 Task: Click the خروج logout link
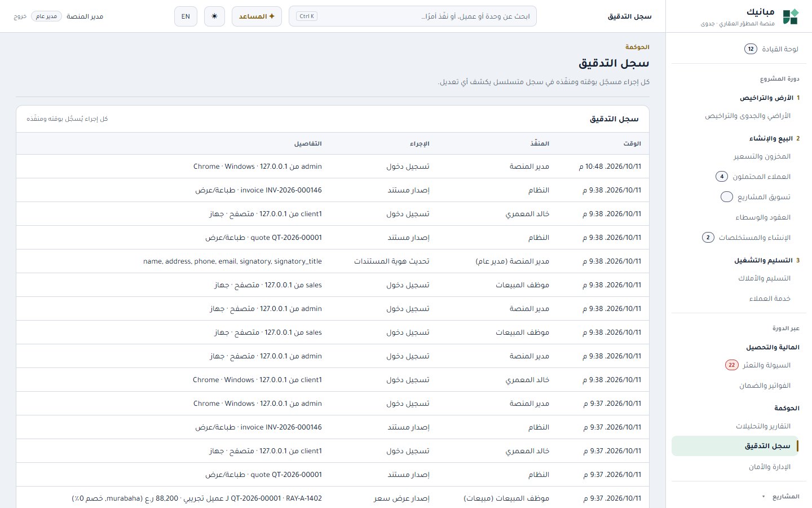click(20, 16)
